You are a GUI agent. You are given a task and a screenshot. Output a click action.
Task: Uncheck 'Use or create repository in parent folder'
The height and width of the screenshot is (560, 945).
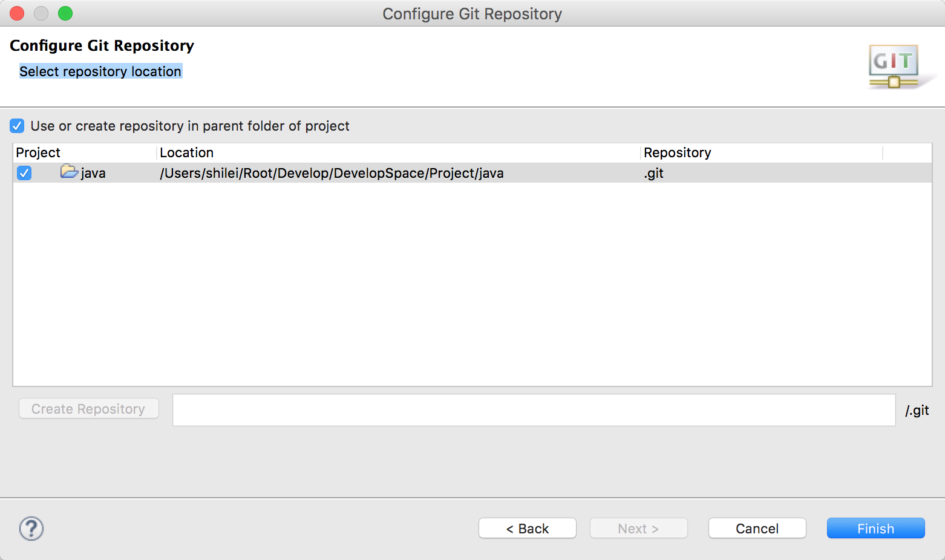pos(17,126)
